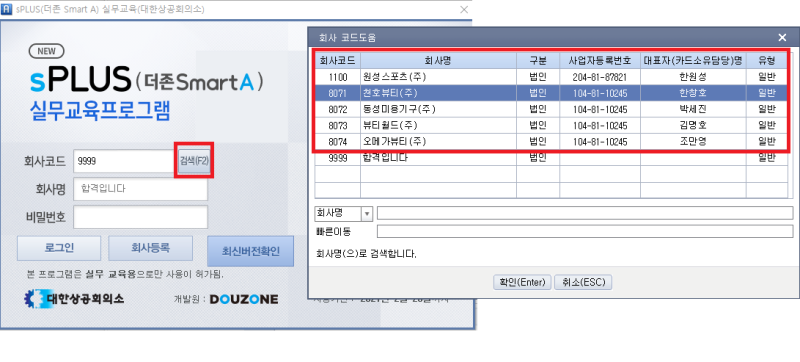This screenshot has width=800, height=362.
Task: Open the 회사명 search-type dropdown
Action: [367, 213]
